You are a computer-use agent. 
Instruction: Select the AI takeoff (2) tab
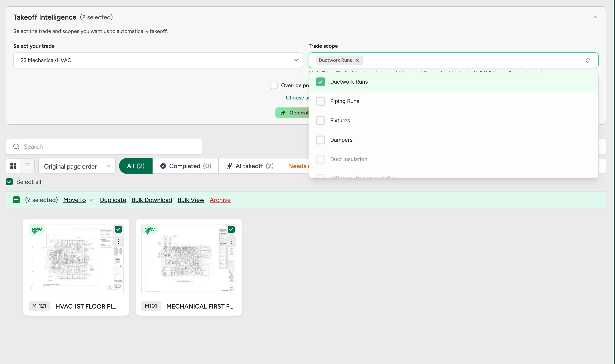point(250,166)
